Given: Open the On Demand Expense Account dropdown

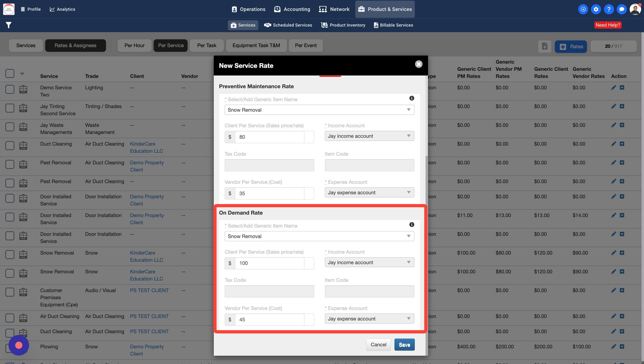Looking at the screenshot, I should (x=369, y=318).
